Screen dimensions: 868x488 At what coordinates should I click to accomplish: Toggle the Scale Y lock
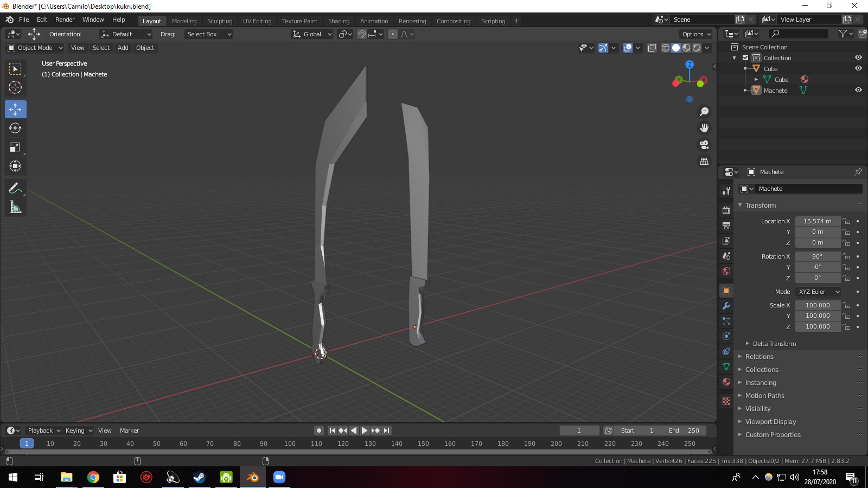click(846, 316)
